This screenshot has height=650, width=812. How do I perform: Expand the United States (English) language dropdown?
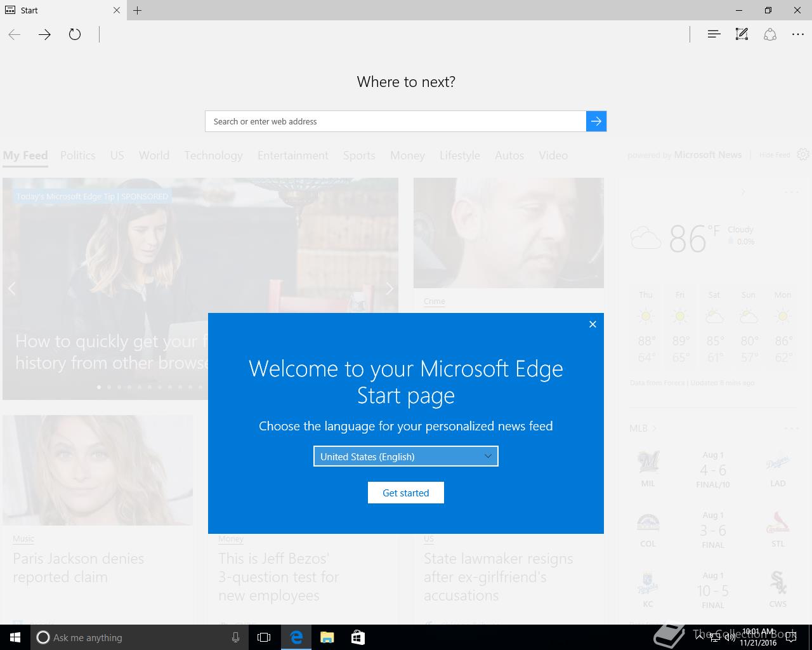coord(406,456)
